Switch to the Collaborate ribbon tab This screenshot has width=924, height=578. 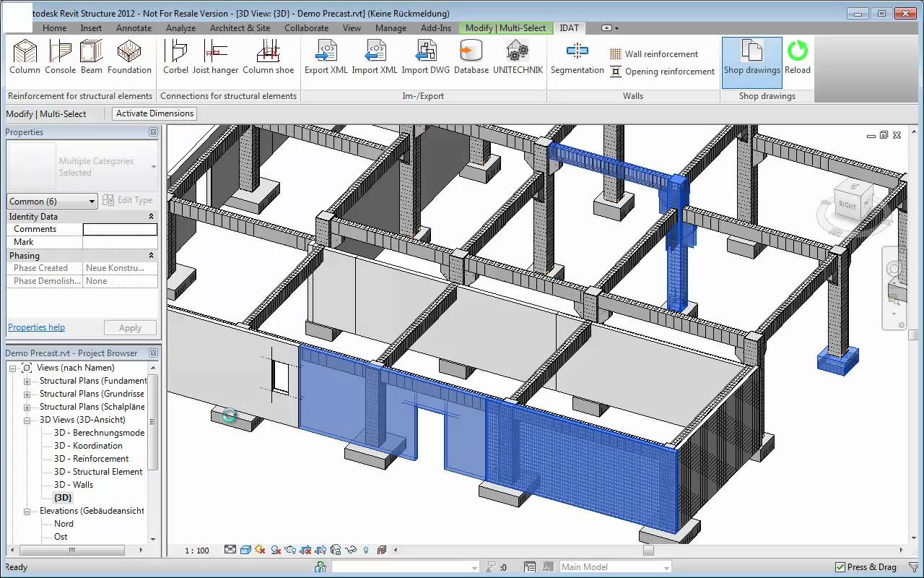pyautogui.click(x=306, y=28)
